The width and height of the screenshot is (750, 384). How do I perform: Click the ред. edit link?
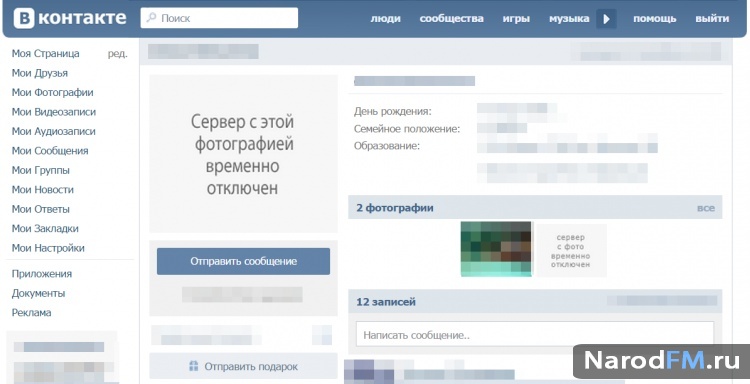click(118, 54)
